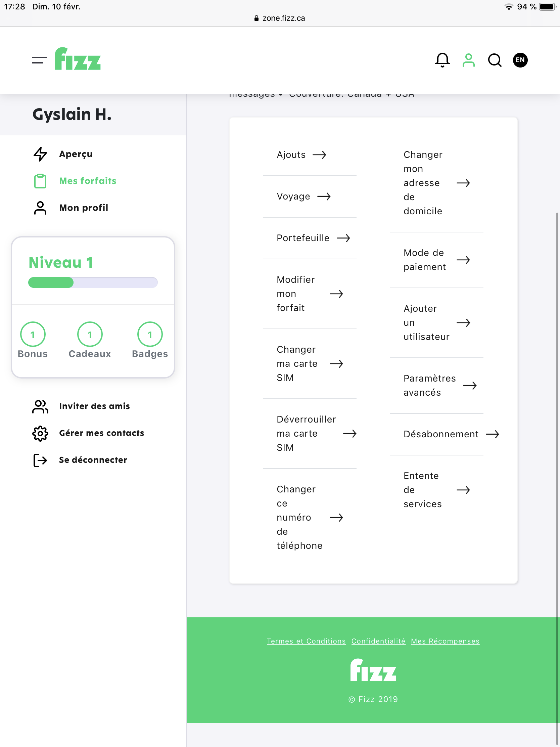Click the Termes et Conditions link

306,641
